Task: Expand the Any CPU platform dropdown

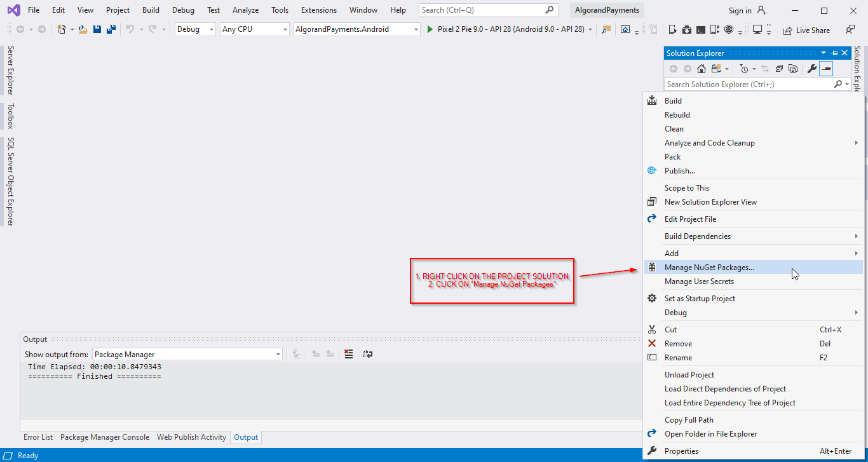Action: 254,29
